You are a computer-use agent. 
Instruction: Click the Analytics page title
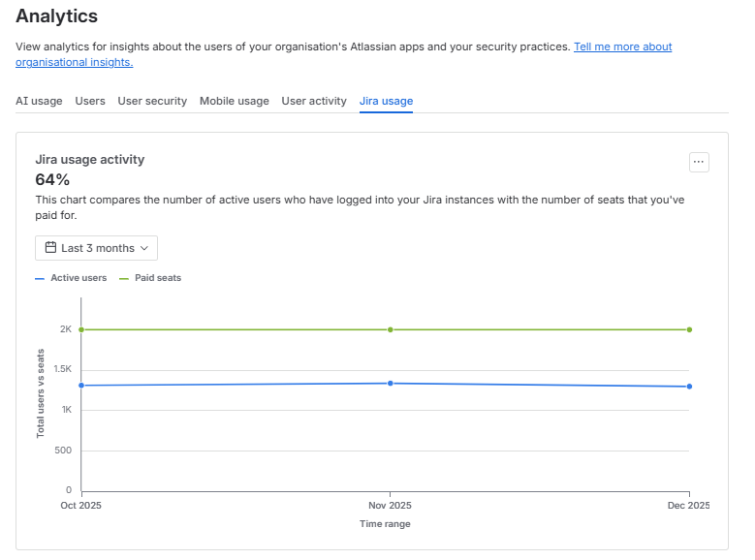57,16
